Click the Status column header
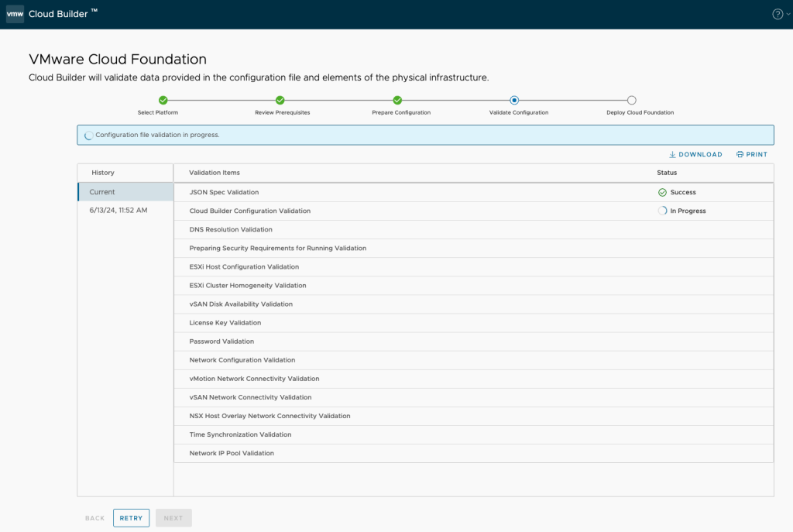This screenshot has height=532, width=793. (667, 173)
